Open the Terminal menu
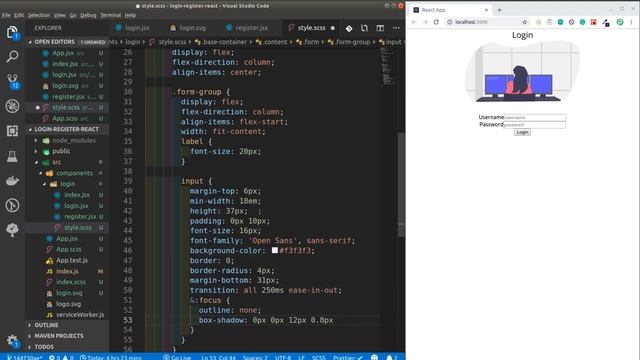 coord(111,15)
